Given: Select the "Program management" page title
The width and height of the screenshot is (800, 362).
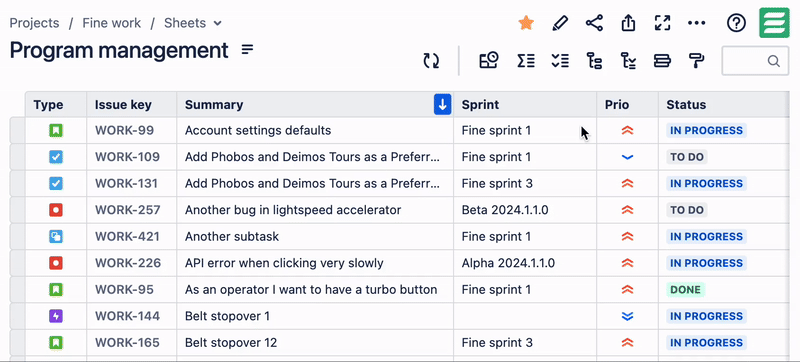Looking at the screenshot, I should pos(119,50).
